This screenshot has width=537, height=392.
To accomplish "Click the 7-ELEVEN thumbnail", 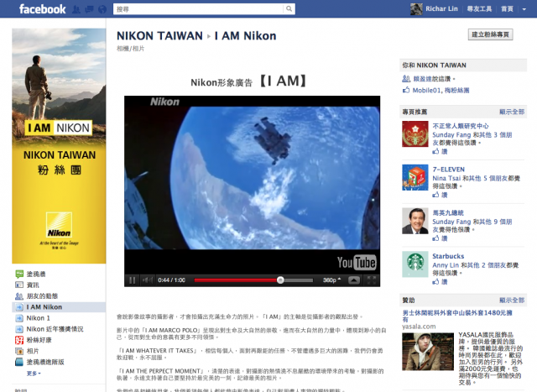I will [x=415, y=177].
